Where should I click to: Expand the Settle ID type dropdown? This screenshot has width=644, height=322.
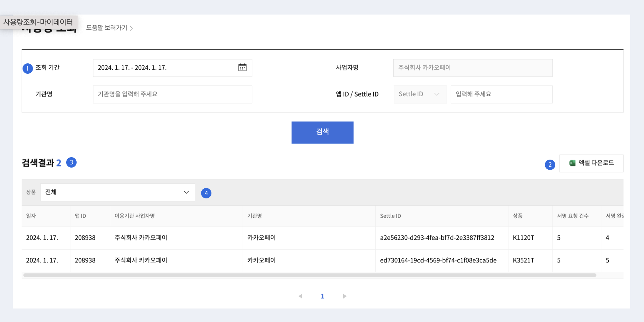coord(420,94)
